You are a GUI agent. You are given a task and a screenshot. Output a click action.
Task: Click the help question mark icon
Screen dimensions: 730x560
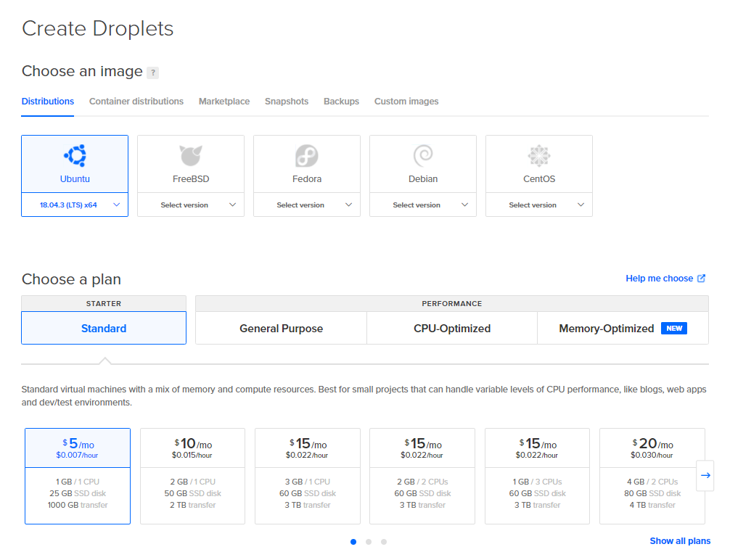coord(152,73)
